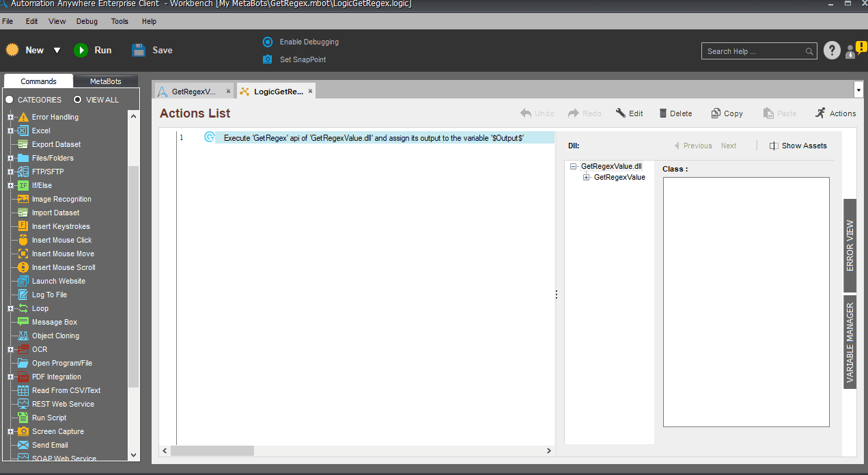
Task: Open the Tools menu in menu bar
Action: point(120,21)
